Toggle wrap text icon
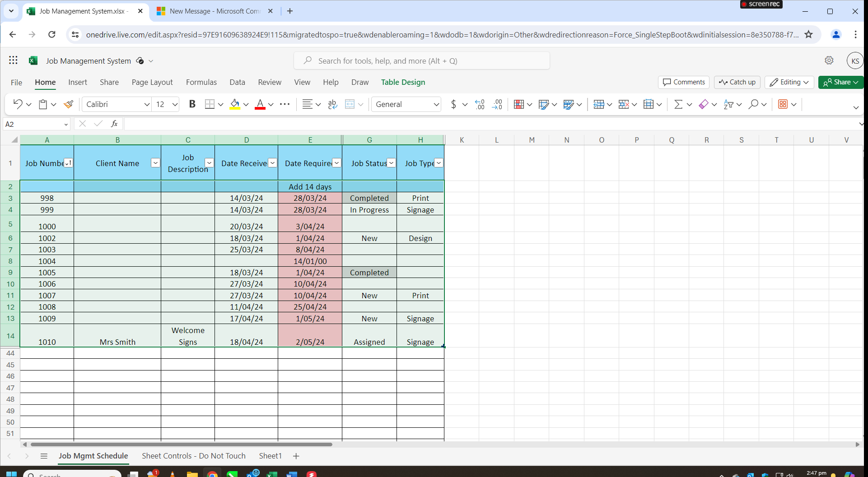 point(333,104)
